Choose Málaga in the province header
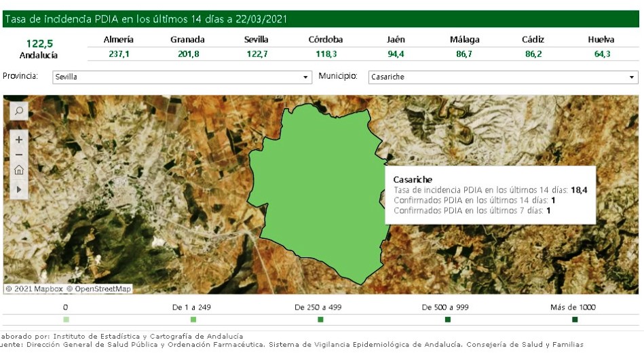Image resolution: width=644 pixels, height=357 pixels. click(464, 40)
